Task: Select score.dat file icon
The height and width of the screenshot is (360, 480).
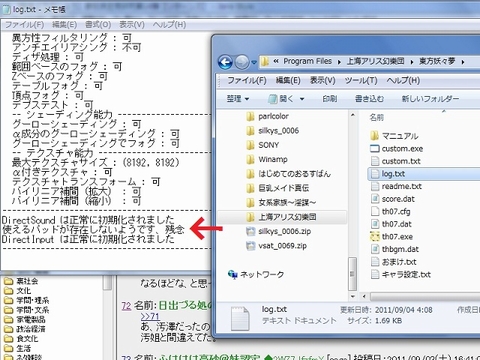Action: (x=375, y=199)
